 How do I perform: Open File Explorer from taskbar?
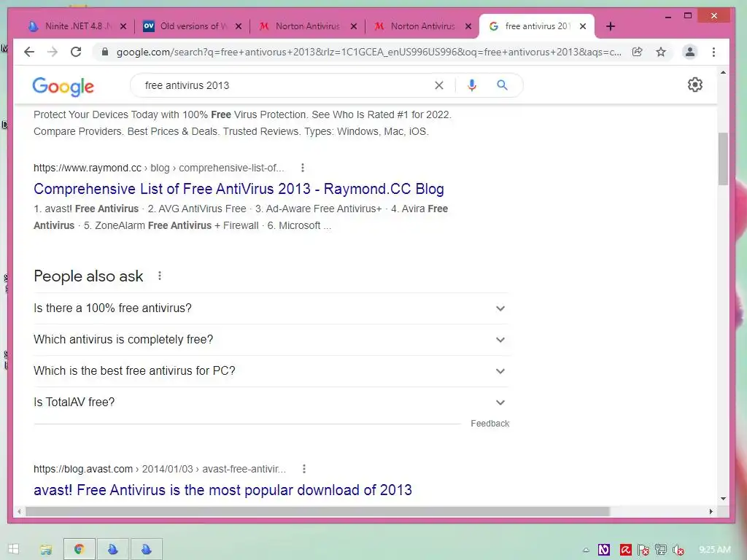[46, 550]
